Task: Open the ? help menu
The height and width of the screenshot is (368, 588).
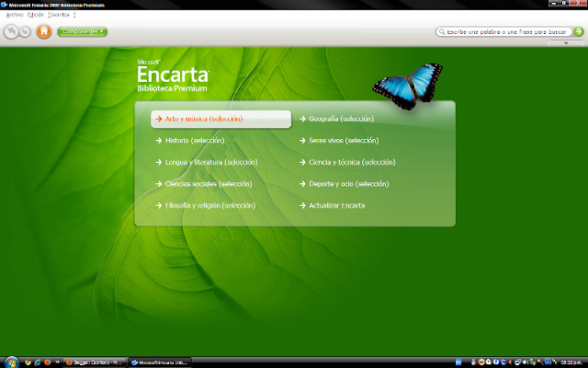Action: coord(74,15)
